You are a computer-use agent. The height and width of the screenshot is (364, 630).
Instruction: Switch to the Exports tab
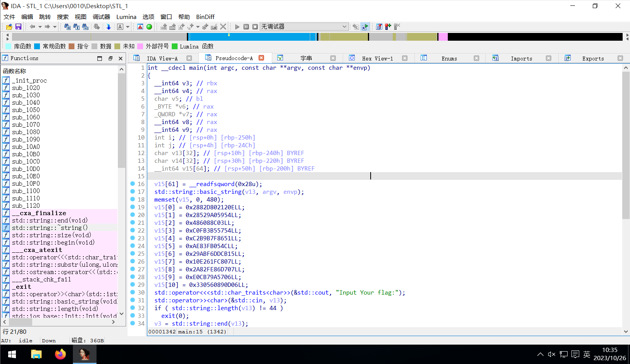pos(593,59)
